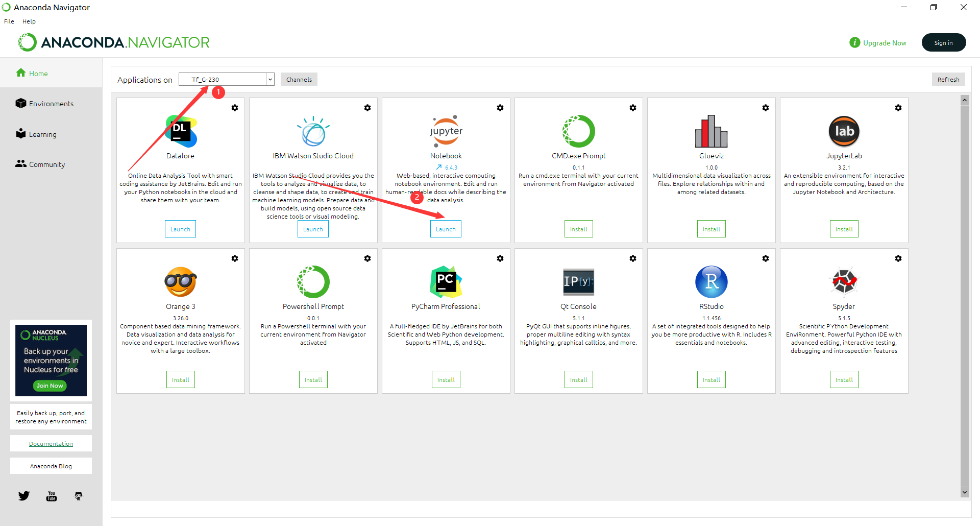Install Glueviz
This screenshot has width=980, height=526.
[712, 229]
